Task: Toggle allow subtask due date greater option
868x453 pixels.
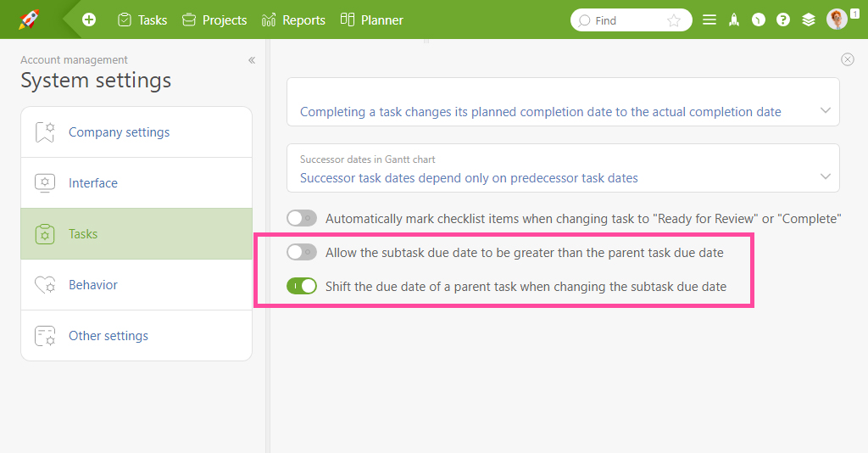Action: point(302,253)
